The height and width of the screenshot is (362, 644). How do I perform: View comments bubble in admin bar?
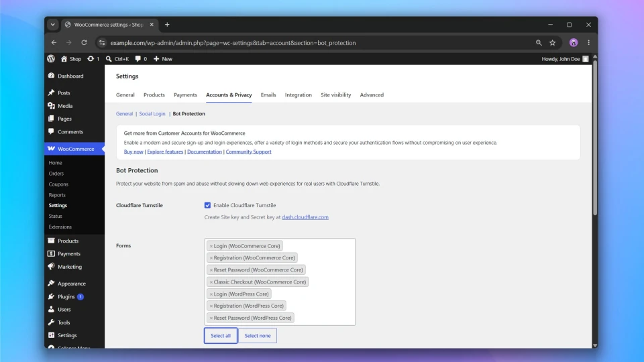pyautogui.click(x=141, y=59)
